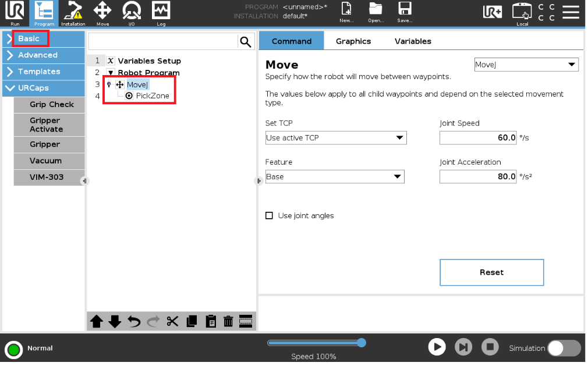Enable Use joint angles checkbox
This screenshot has height=366, width=588.
point(269,216)
